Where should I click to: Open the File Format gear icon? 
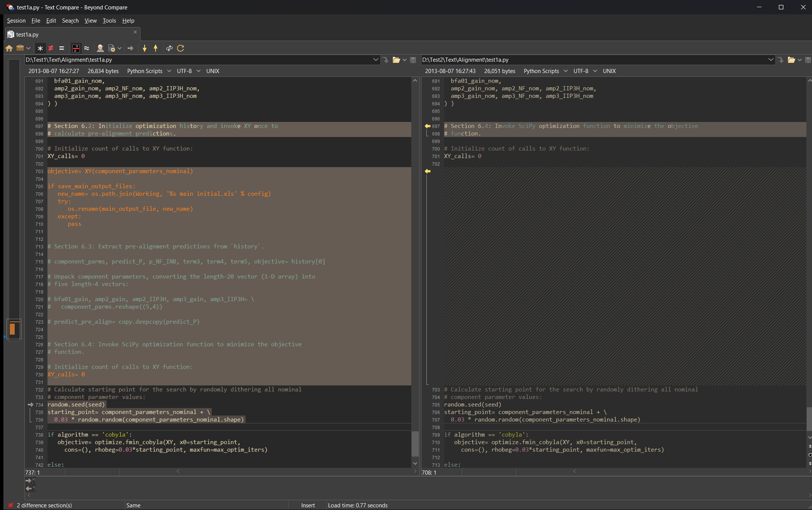point(112,48)
